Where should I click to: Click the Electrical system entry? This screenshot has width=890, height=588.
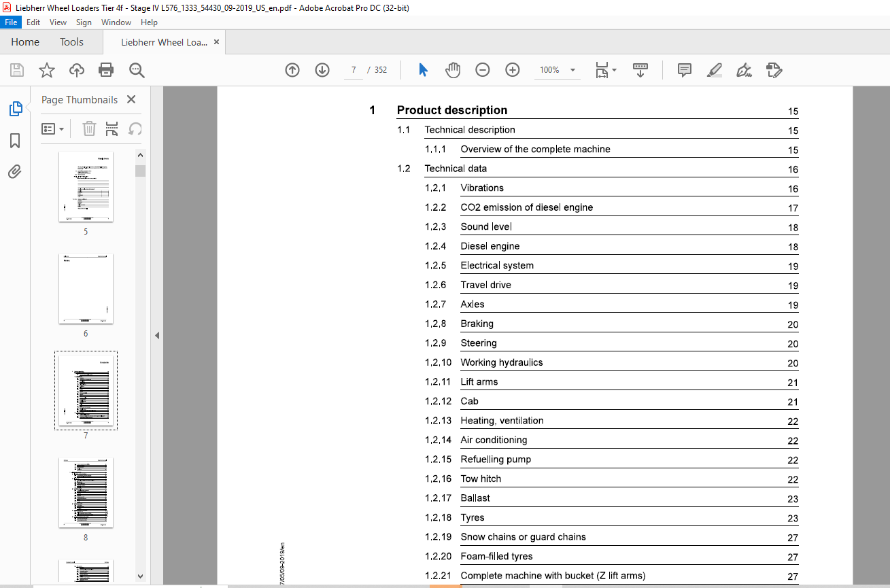pyautogui.click(x=497, y=265)
